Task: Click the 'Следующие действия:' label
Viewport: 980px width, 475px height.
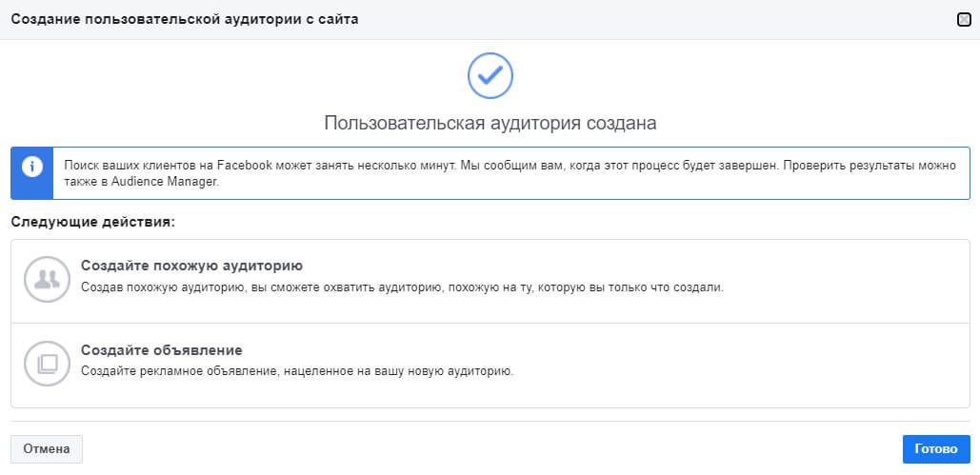Action: point(95,222)
